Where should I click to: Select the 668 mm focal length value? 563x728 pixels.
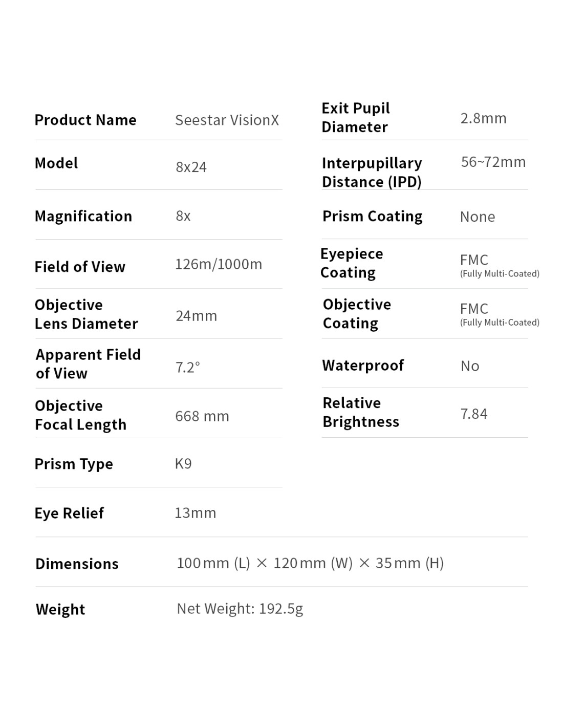(x=202, y=416)
